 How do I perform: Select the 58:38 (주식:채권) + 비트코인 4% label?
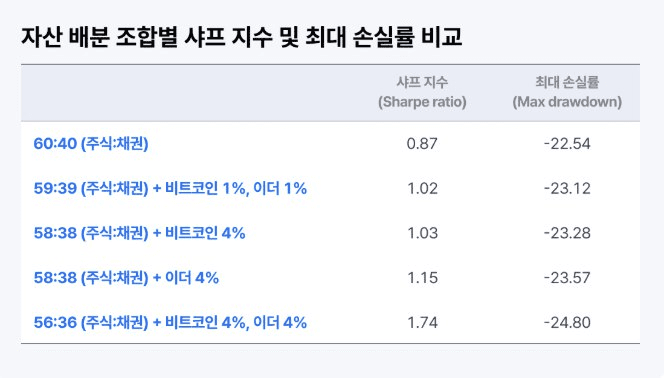pyautogui.click(x=139, y=233)
